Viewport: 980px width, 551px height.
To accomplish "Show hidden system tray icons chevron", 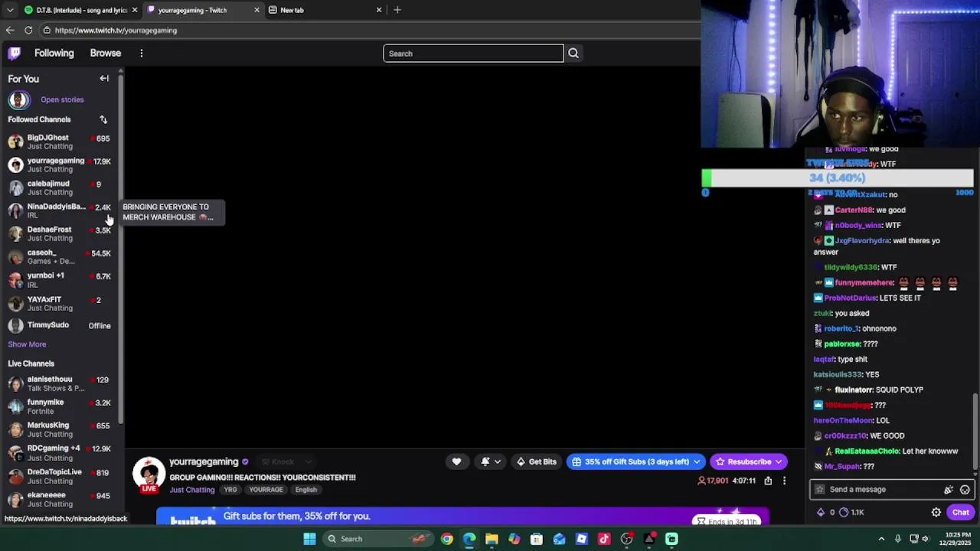I will click(881, 539).
